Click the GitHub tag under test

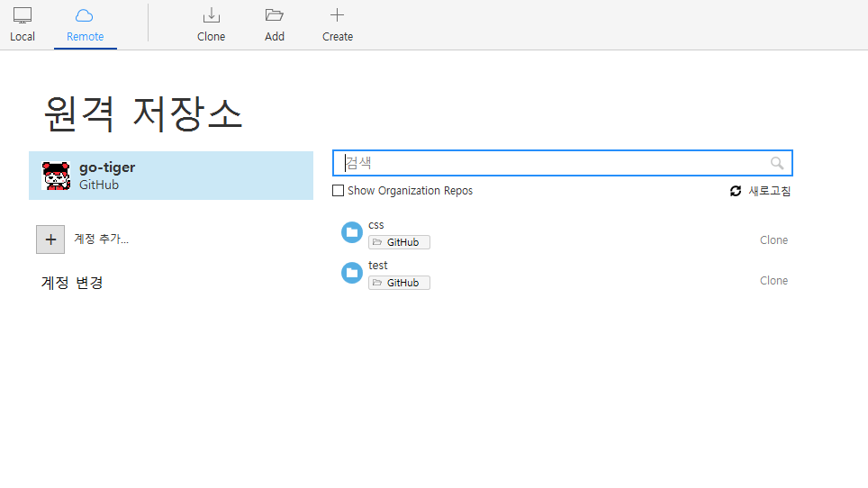pos(399,283)
